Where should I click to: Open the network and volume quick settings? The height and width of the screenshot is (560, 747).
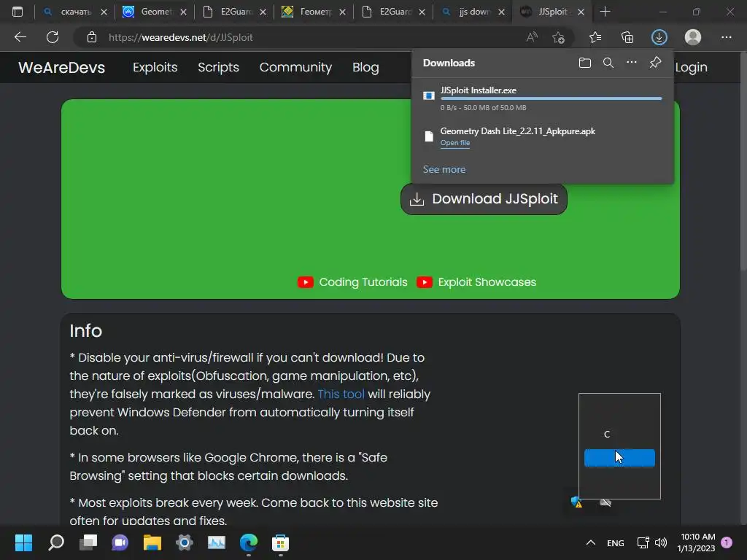[x=651, y=542]
